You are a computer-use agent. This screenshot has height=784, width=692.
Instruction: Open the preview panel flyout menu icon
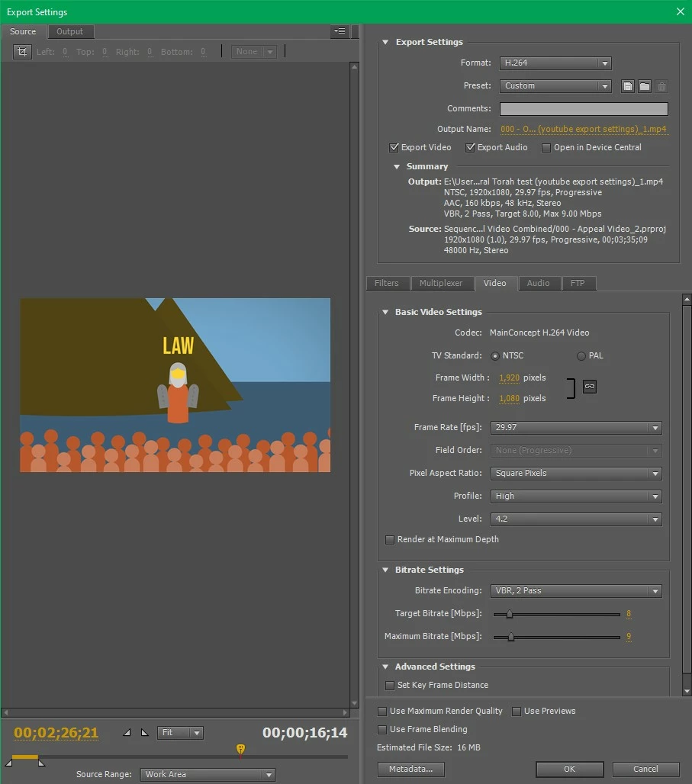pyautogui.click(x=340, y=31)
